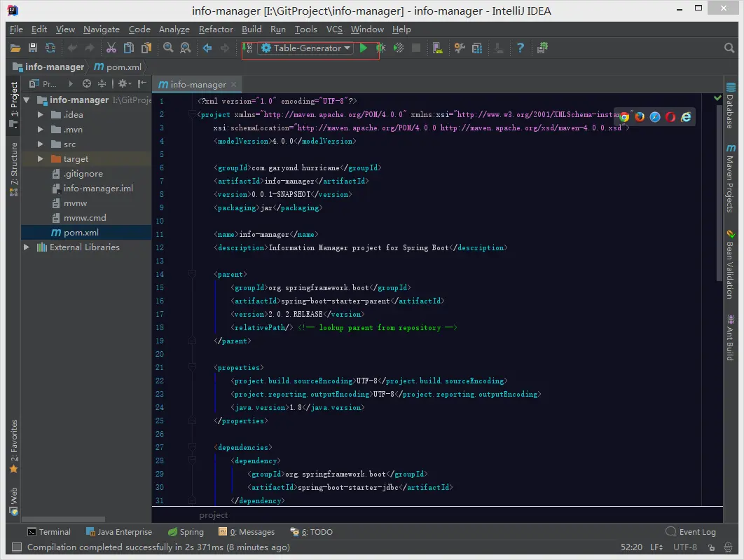Open the Spring tool window

click(x=186, y=532)
